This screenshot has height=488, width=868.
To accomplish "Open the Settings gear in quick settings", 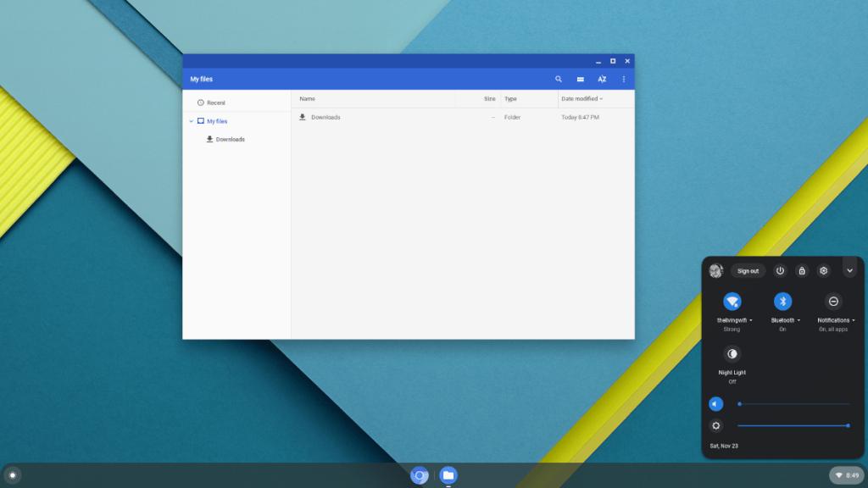I will tap(823, 270).
